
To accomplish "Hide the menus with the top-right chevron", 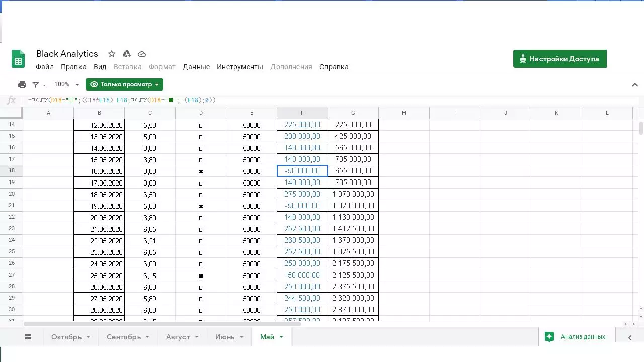I will 635,85.
